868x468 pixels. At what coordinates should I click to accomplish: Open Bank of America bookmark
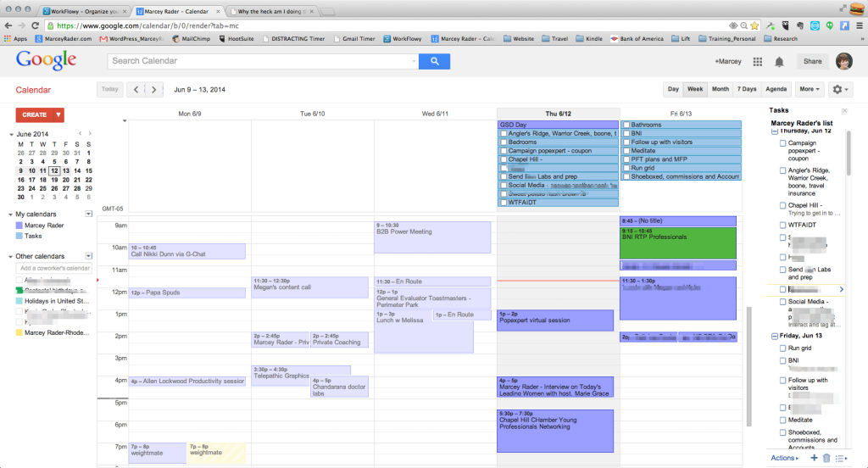coord(637,39)
